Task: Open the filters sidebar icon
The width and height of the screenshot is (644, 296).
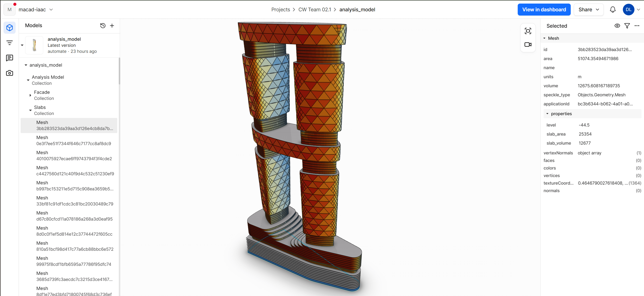Action: coord(10,43)
